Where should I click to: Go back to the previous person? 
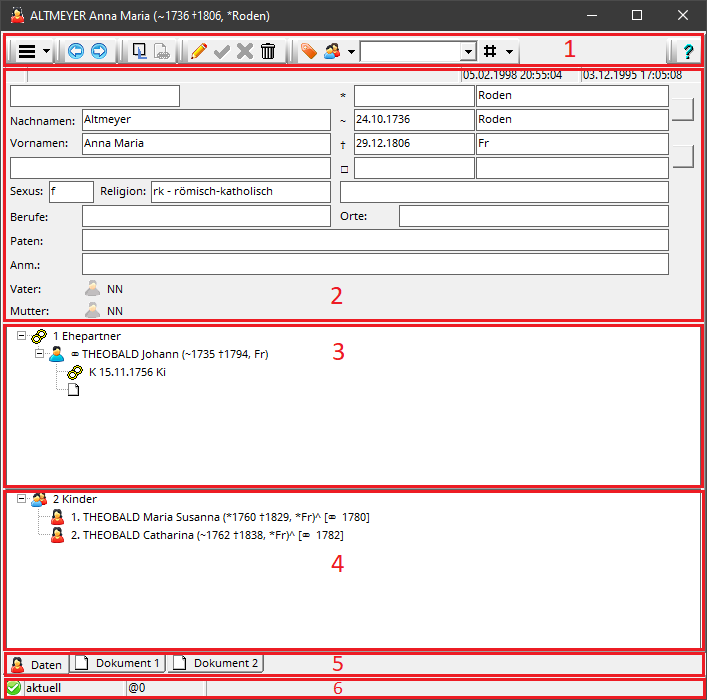[76, 51]
